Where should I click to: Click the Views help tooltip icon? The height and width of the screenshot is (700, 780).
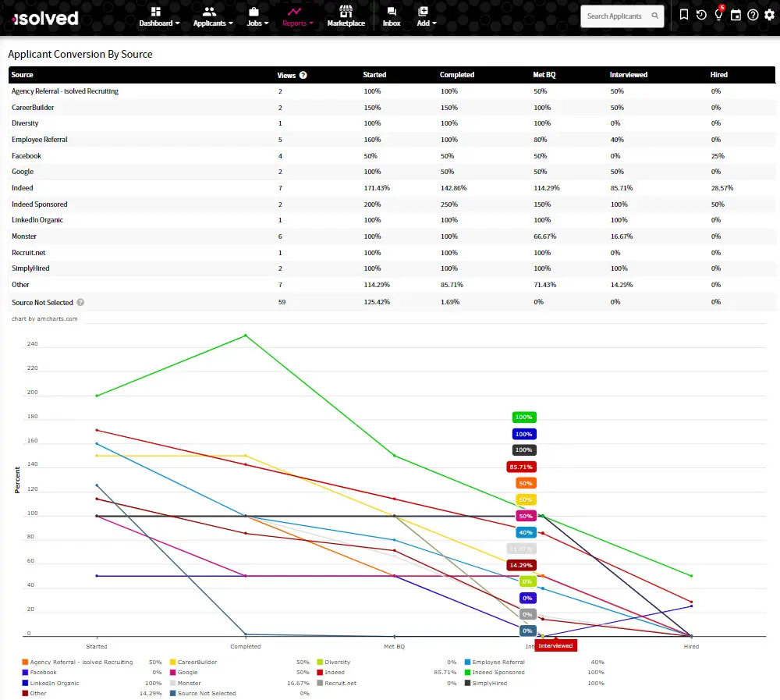tap(303, 75)
